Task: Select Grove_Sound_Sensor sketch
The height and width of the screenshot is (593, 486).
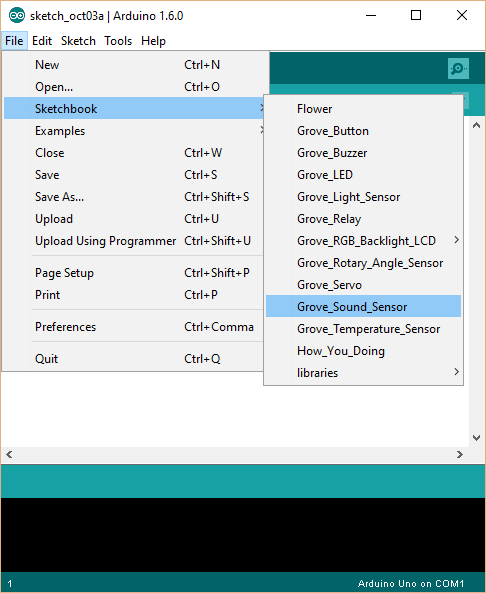Action: pos(363,306)
